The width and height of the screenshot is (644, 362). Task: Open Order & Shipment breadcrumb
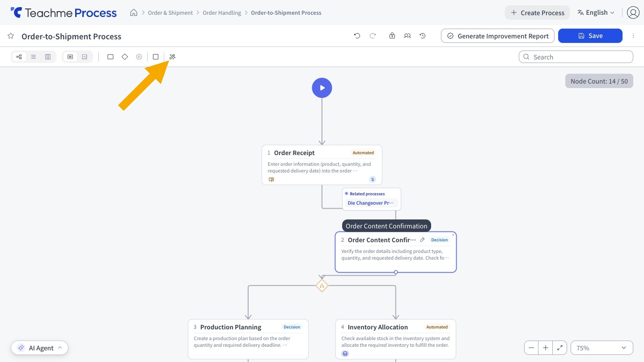[x=170, y=13]
